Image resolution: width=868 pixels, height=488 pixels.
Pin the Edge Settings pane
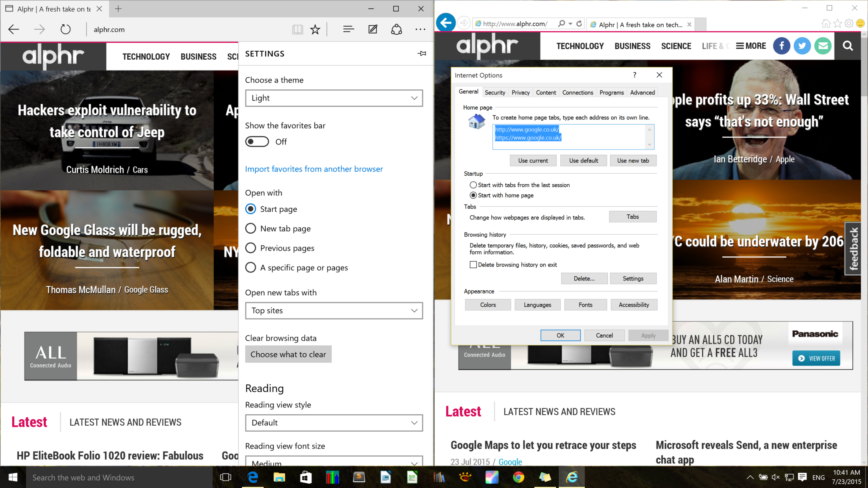click(x=422, y=53)
